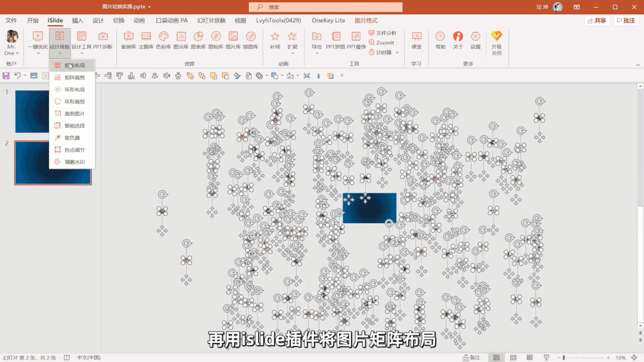The height and width of the screenshot is (362, 644).
Task: Click the 中文(中国) language indicator
Action: [x=89, y=357]
